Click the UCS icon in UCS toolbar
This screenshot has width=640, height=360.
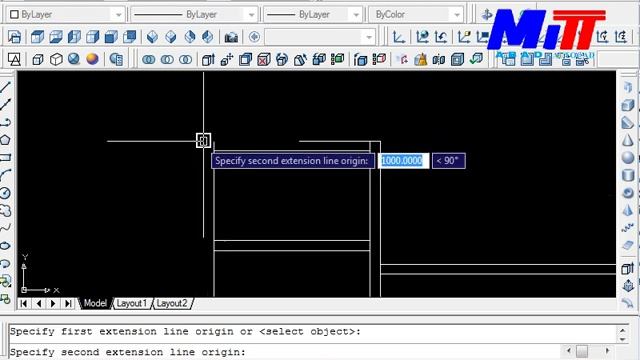[x=398, y=37]
